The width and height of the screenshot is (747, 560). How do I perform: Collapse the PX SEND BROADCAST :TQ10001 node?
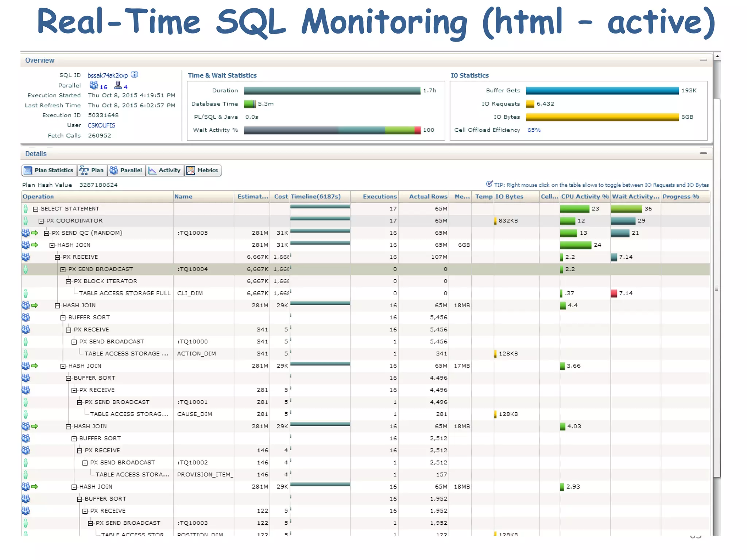(x=80, y=402)
